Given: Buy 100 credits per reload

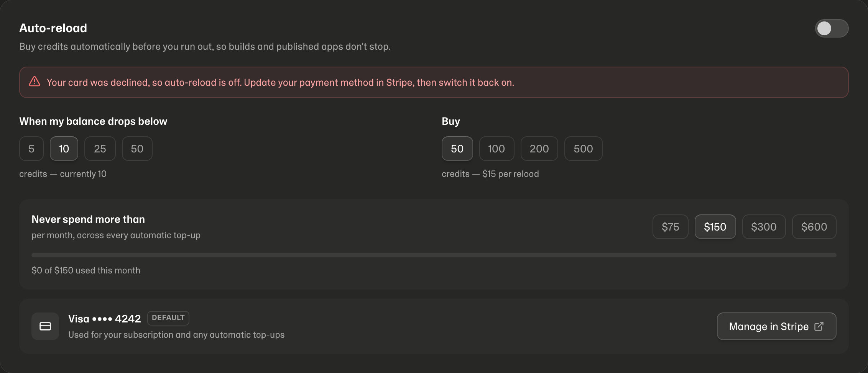Looking at the screenshot, I should coord(496,149).
